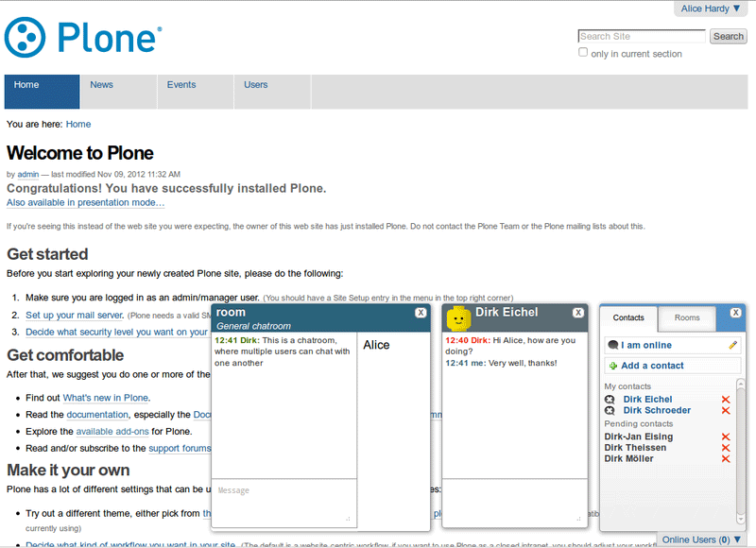Switch to the Rooms tab
Screen dimensions: 756x548
point(687,318)
